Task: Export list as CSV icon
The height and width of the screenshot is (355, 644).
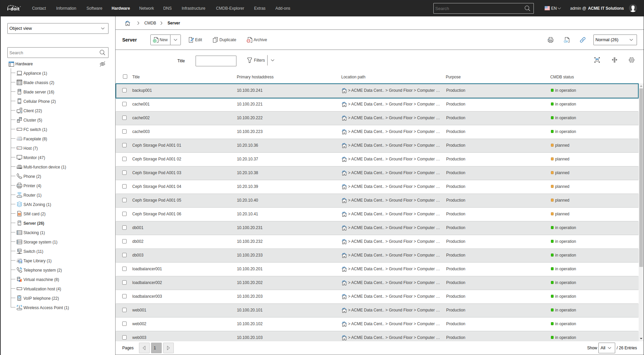Action: [567, 40]
